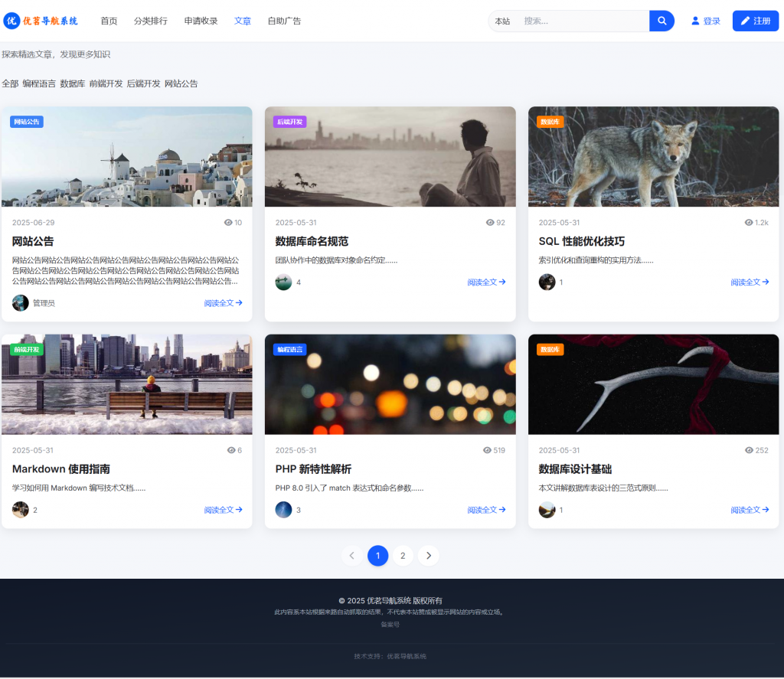The image size is (784, 679).
Task: Click inside the 搜索 text input field
Action: [582, 21]
